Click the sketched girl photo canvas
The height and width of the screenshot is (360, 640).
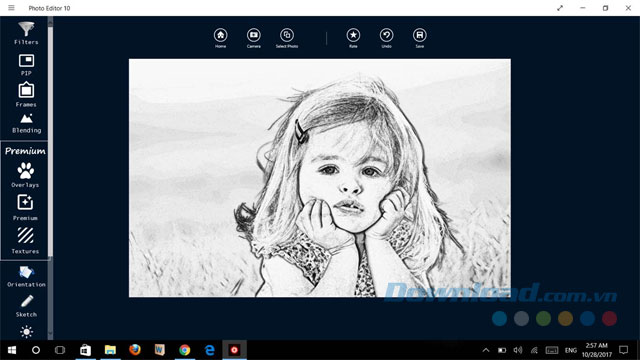coord(320,178)
